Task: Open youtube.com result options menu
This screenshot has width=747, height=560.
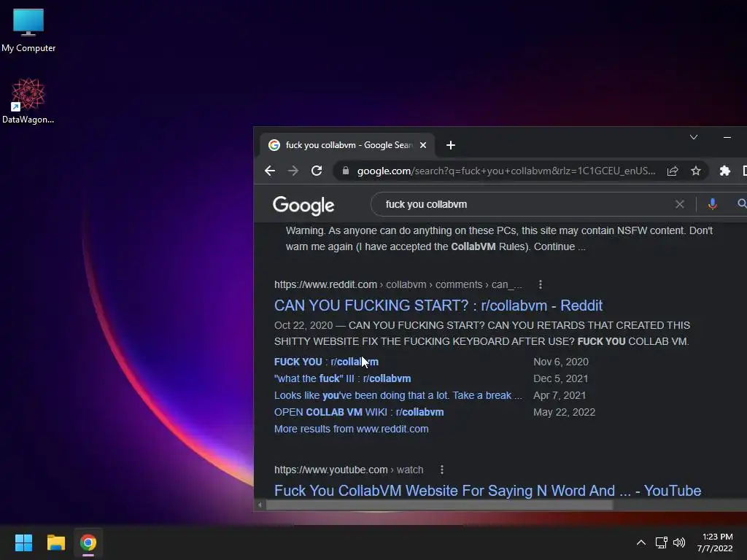Action: (442, 470)
